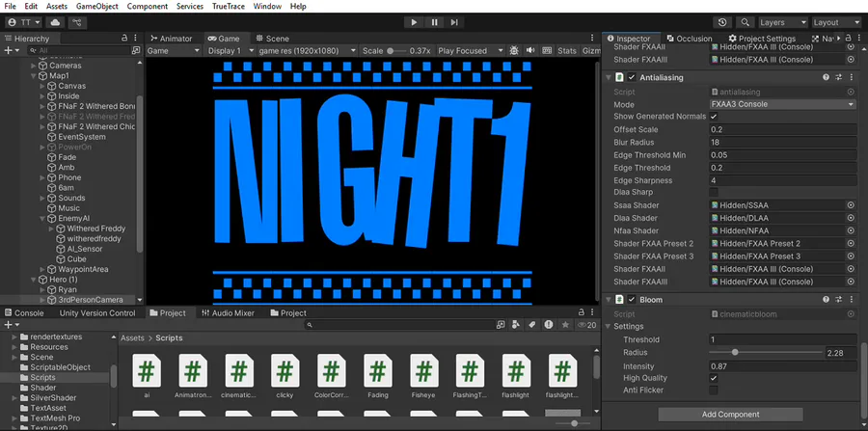The width and height of the screenshot is (868, 431).
Task: Expand the WaypointArea object in Hierarchy
Action: coord(42,269)
